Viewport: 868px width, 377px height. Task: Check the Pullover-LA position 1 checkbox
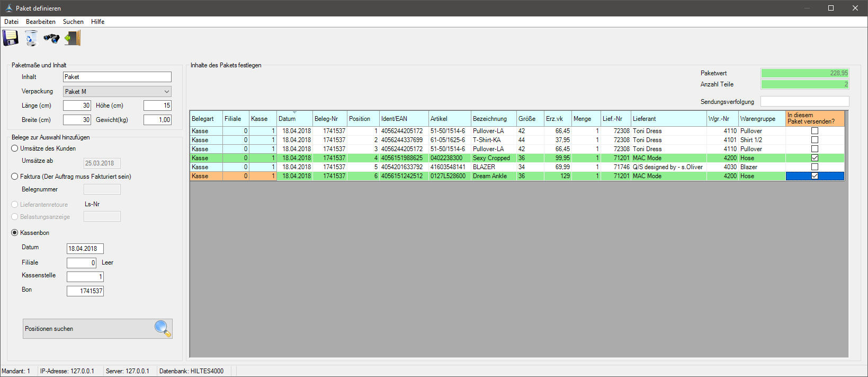(815, 131)
